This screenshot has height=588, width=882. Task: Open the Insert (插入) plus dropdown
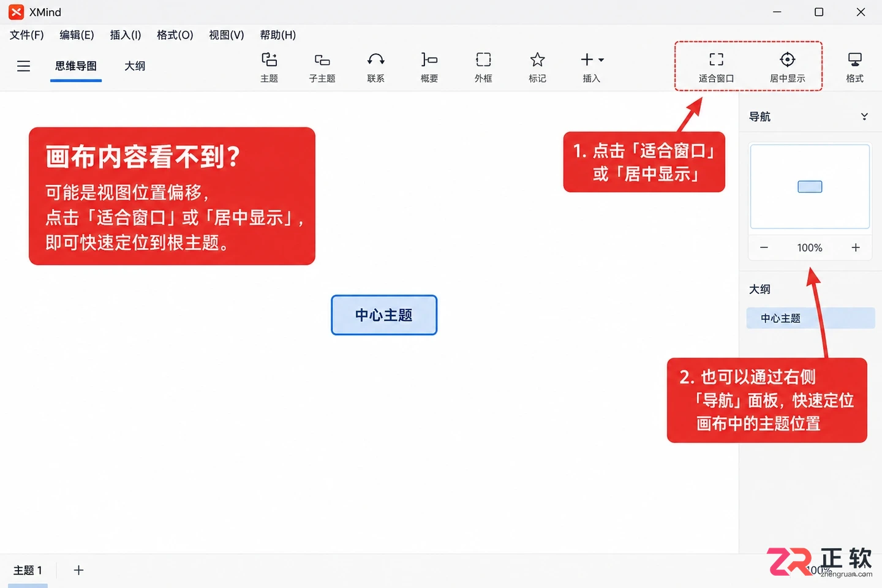592,67
